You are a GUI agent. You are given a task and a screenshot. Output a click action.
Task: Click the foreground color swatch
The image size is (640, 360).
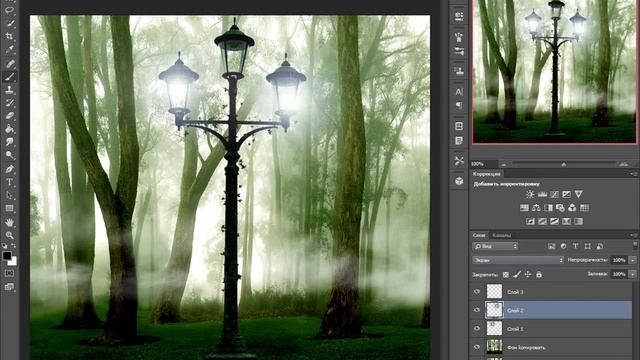click(x=7, y=256)
